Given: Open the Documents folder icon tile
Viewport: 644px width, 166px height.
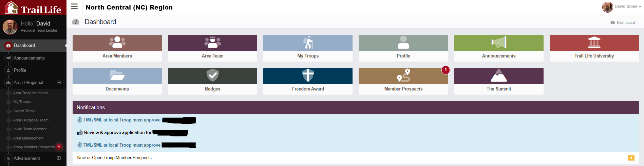Looking at the screenshot, I should [x=117, y=75].
